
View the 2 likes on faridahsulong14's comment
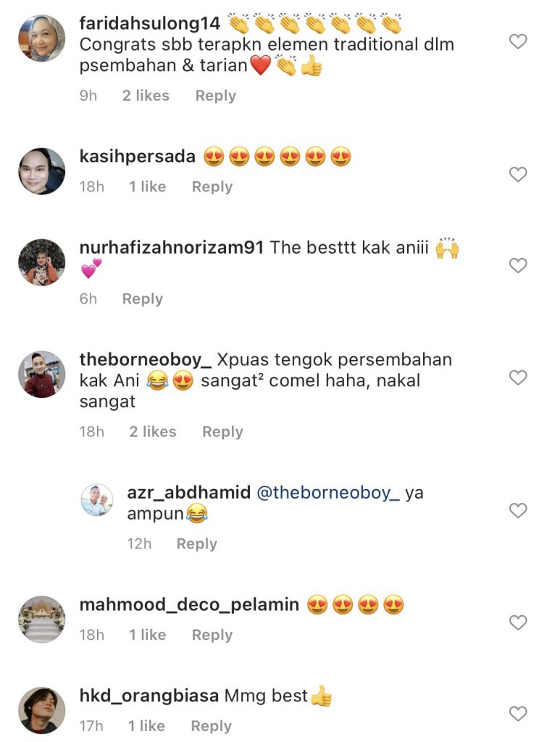[146, 96]
